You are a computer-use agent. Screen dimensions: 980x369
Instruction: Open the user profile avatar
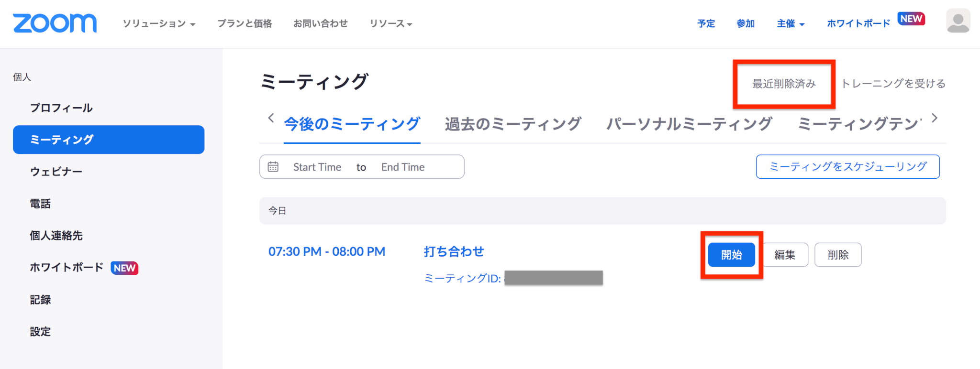coord(958,21)
